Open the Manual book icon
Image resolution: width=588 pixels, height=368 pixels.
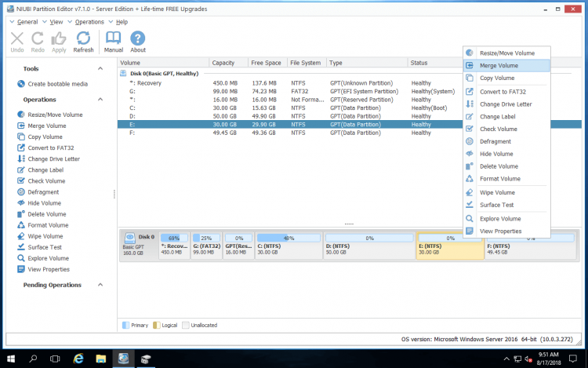(x=114, y=42)
